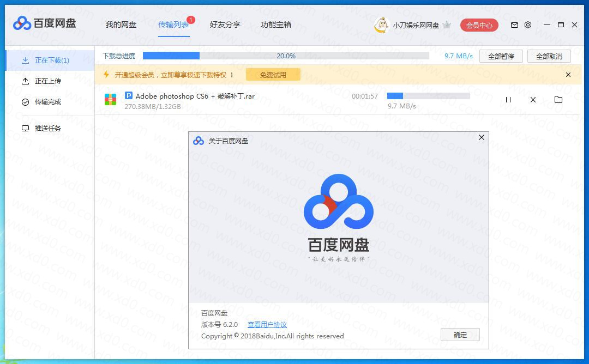The image size is (589, 364).
Task: Cancel all downloads with 全部取消
Action: (x=549, y=56)
